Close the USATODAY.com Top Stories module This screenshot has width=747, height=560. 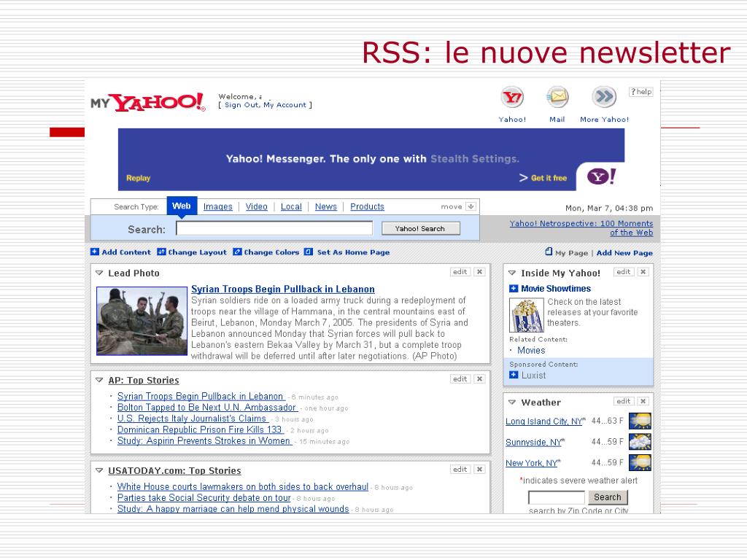tap(480, 470)
